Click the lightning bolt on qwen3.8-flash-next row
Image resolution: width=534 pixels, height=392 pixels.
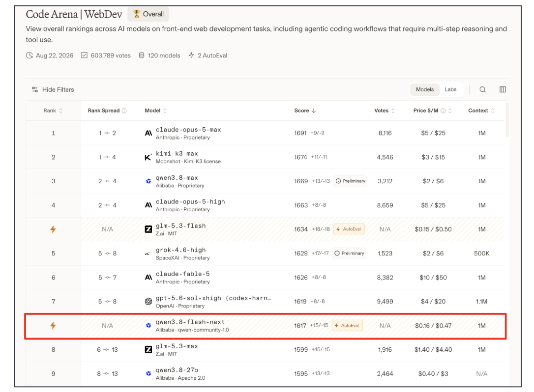coord(53,326)
